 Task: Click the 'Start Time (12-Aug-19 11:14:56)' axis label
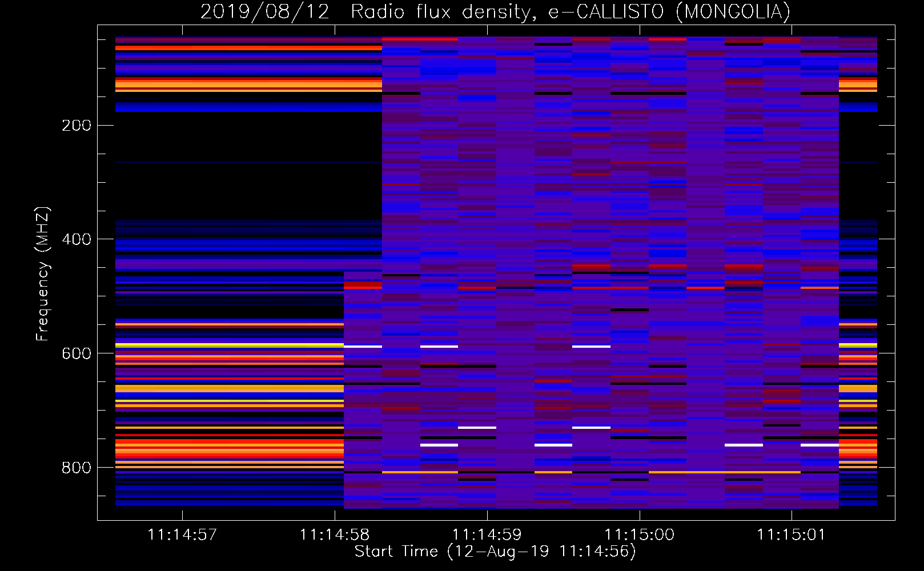point(495,552)
